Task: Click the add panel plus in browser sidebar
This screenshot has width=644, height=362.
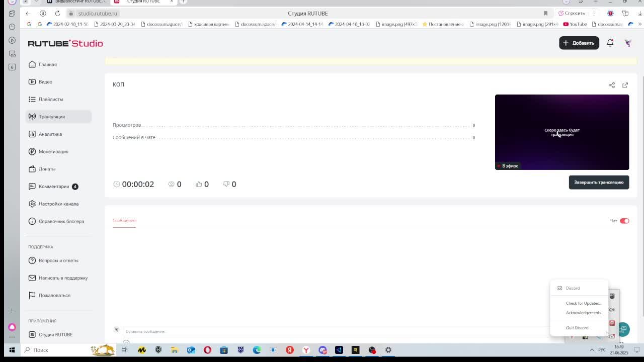Action: [x=12, y=311]
